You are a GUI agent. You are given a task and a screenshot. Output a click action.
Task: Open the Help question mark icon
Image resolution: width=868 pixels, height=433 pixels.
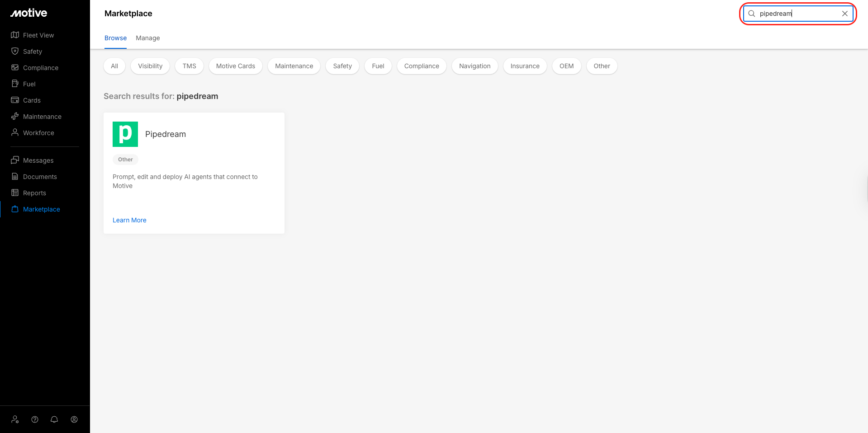click(x=35, y=419)
